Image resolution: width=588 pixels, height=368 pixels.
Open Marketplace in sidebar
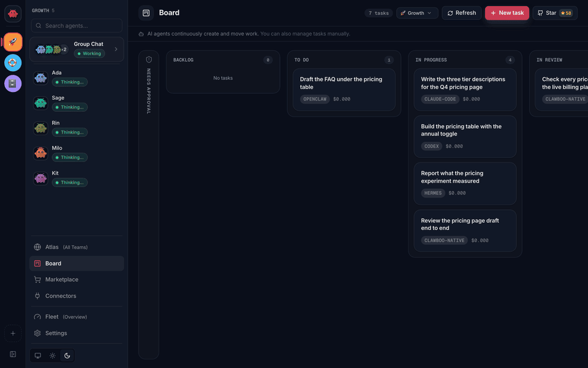[77, 280]
